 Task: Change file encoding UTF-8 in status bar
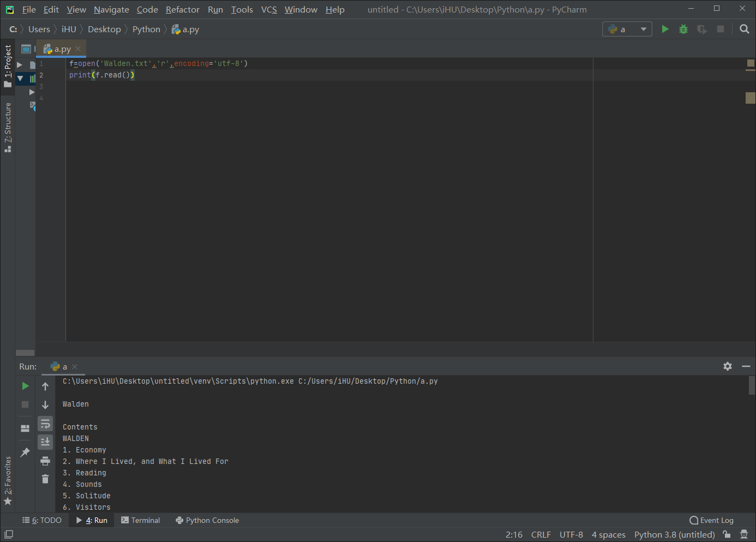pos(571,534)
